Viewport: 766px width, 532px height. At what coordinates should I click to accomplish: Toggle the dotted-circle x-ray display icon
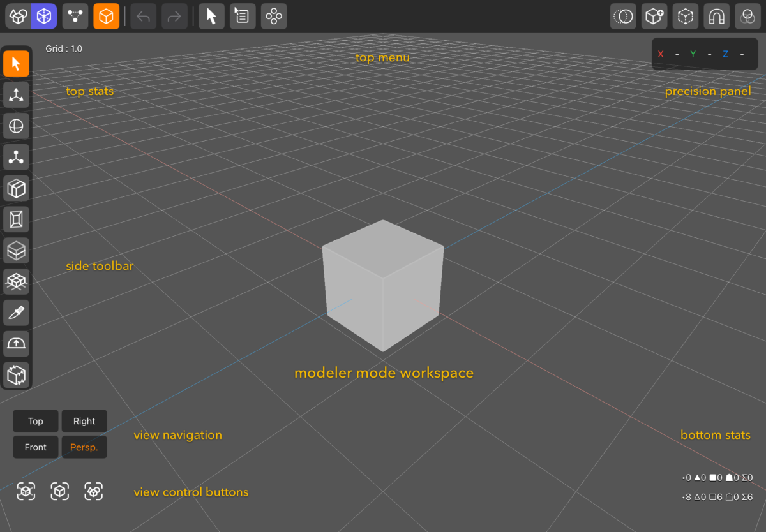pos(623,17)
